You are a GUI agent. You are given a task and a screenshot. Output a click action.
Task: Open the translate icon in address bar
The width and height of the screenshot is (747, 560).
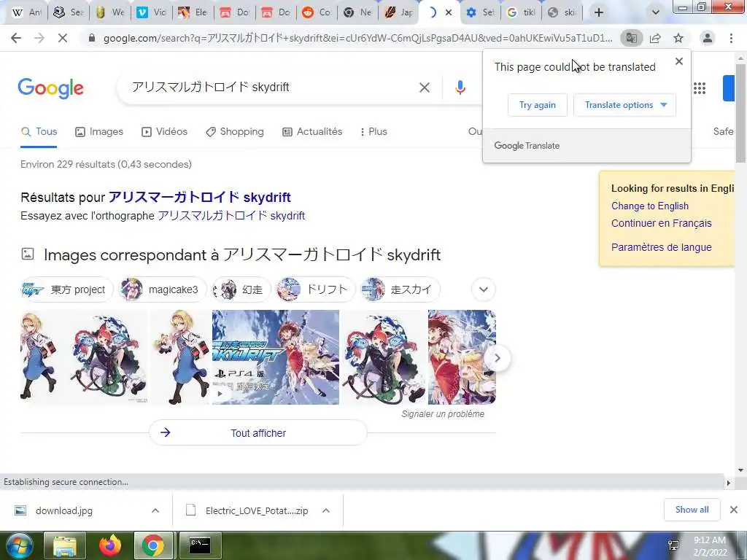pos(631,38)
